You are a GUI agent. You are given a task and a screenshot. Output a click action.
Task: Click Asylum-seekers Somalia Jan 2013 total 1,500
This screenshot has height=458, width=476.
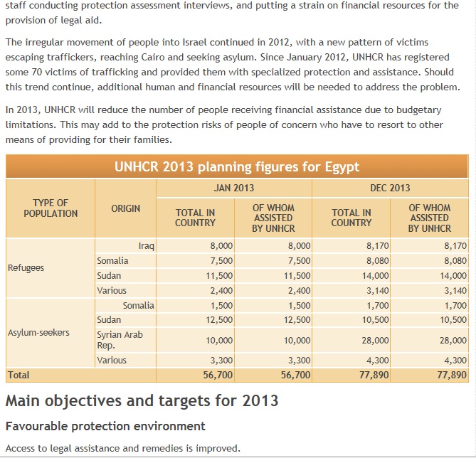point(221,305)
